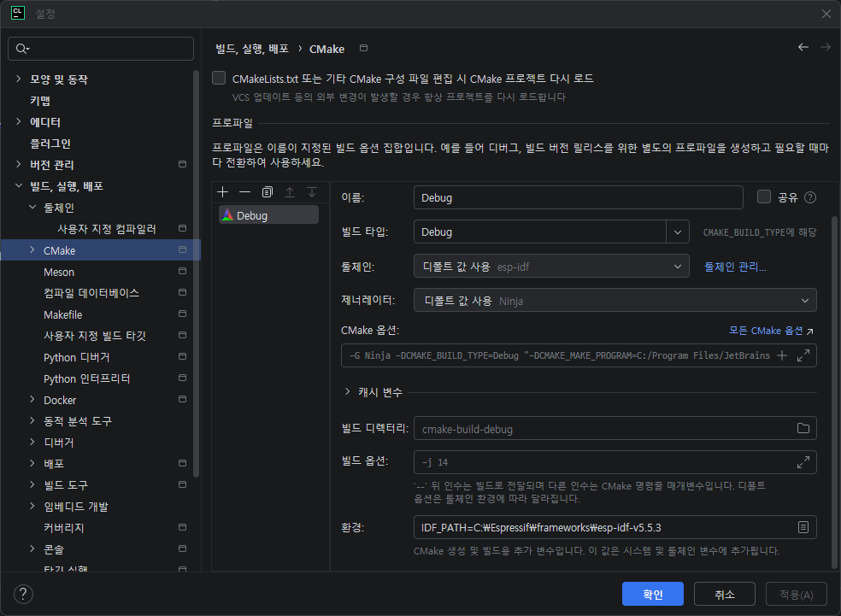Expand the CMake options field
This screenshot has width=841, height=616.
(x=803, y=355)
